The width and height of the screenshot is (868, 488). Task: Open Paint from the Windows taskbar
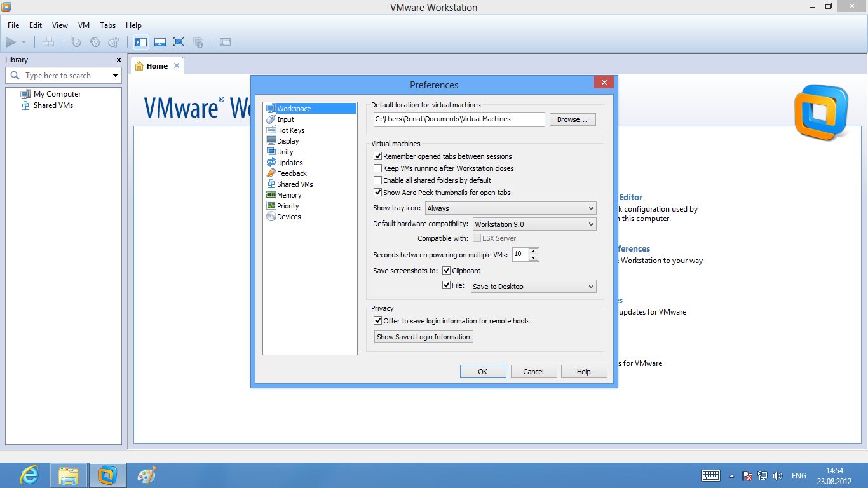(147, 475)
